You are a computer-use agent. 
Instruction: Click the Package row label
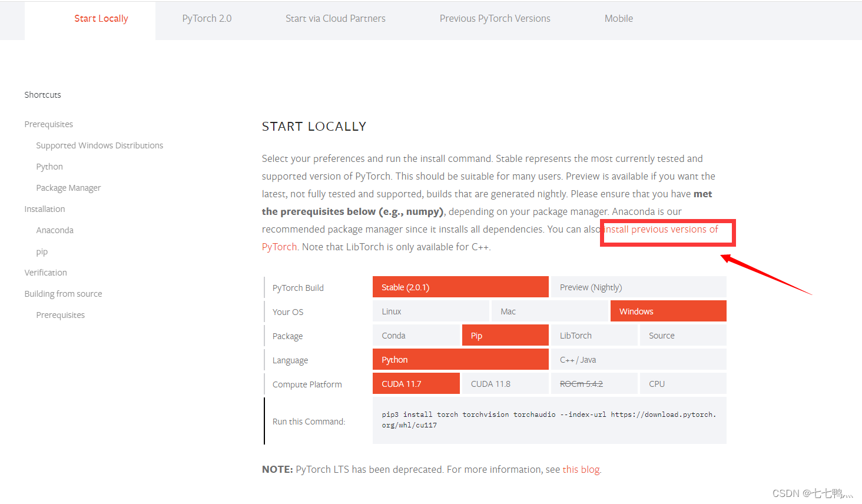pos(287,336)
